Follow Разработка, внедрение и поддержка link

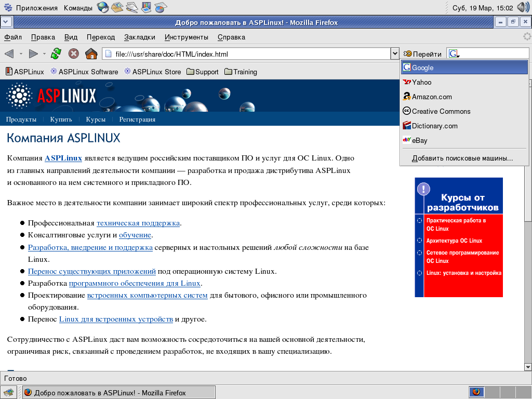pyautogui.click(x=90, y=247)
